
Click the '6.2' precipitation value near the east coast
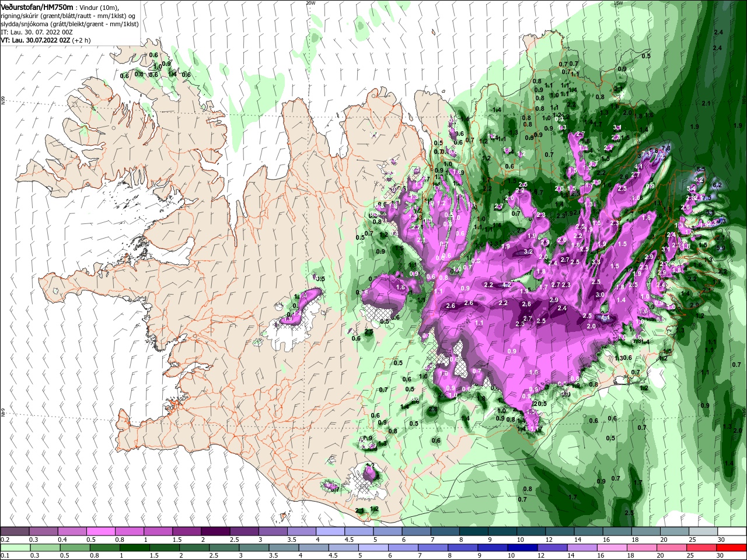click(x=718, y=185)
